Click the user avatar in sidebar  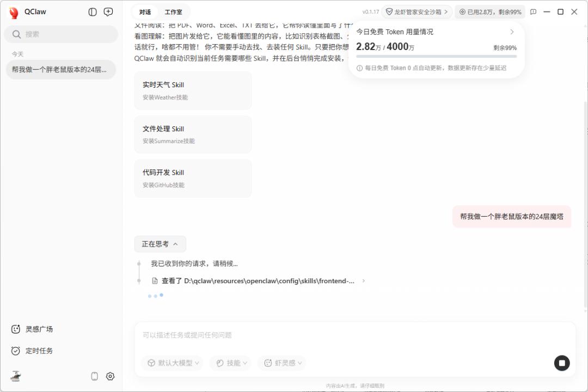pyautogui.click(x=16, y=376)
